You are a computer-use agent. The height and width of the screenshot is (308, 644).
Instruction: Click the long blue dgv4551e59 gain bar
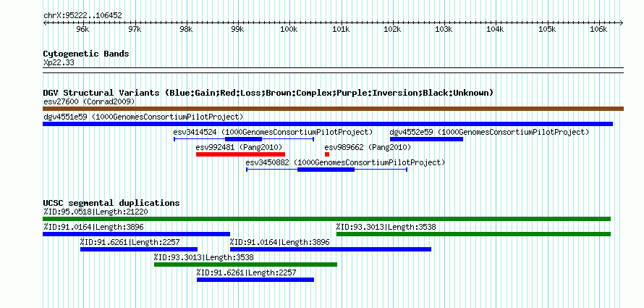(328, 124)
